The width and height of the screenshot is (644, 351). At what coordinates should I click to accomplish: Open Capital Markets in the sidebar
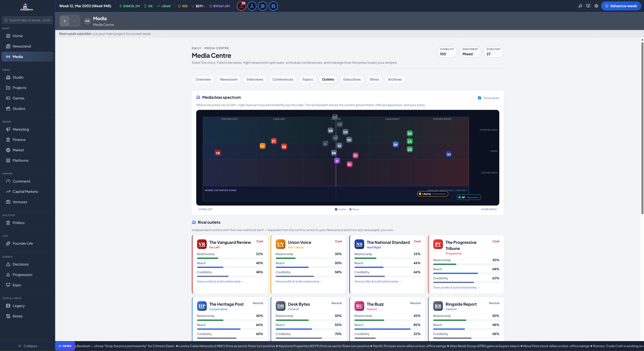click(x=28, y=192)
